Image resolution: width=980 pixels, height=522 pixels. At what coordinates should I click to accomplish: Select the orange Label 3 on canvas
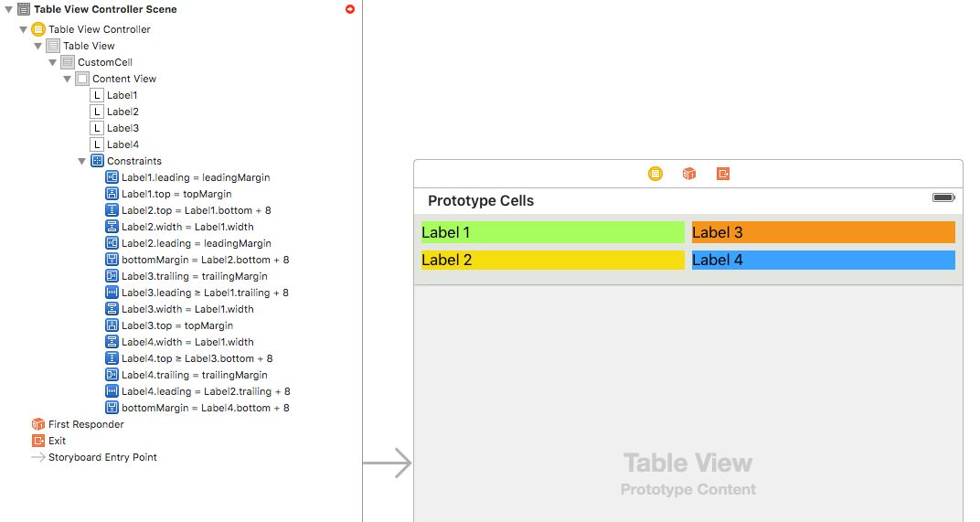coord(823,232)
